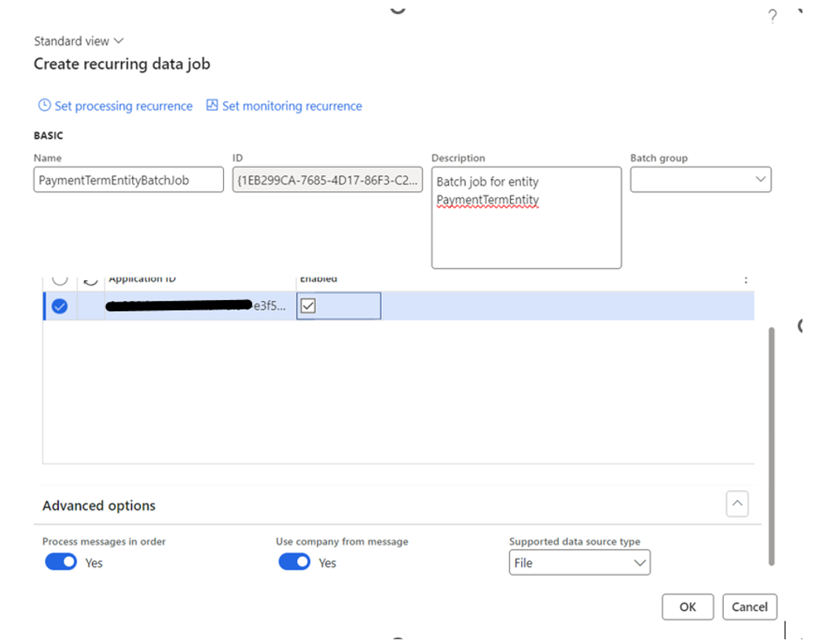Click the refresh icon in the grid header
Image resolution: width=815 pixels, height=644 pixels.
90,279
